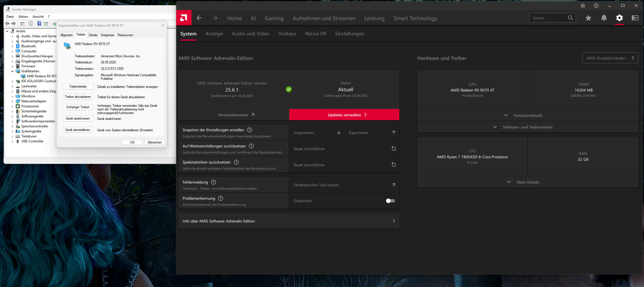
Task: Expand the Netzwerkadapter tree node
Action: (x=12, y=101)
